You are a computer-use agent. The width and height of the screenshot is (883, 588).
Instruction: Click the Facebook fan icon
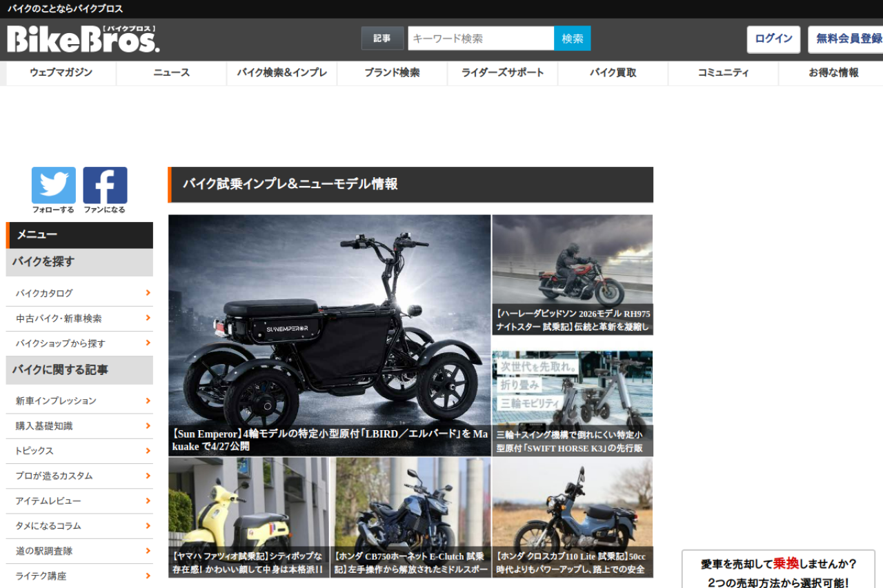pyautogui.click(x=105, y=185)
